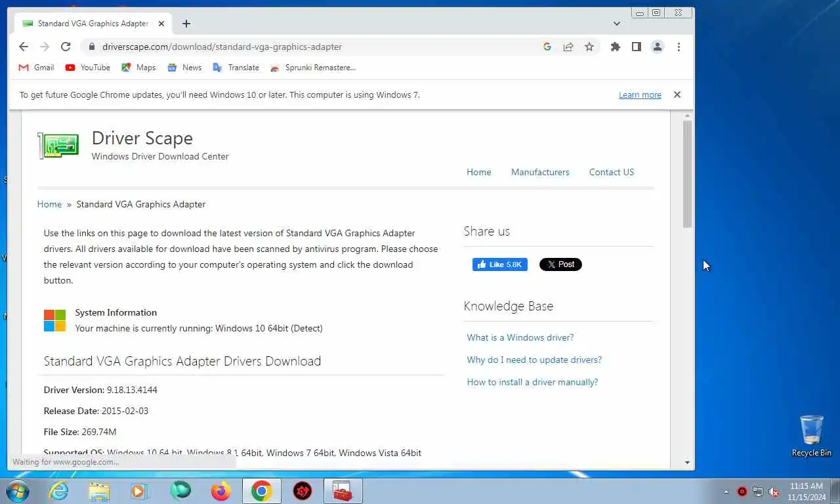Close the Standard VGA Graphics Adapter tab
Viewport: 840px width, 504px height.
[161, 24]
